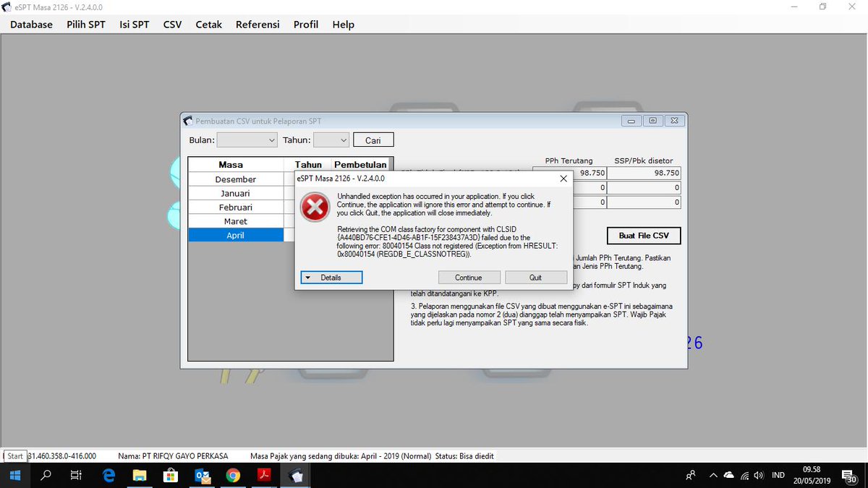Image resolution: width=868 pixels, height=488 pixels.
Task: Maximize the Pembuatan CSV window
Action: [x=652, y=121]
